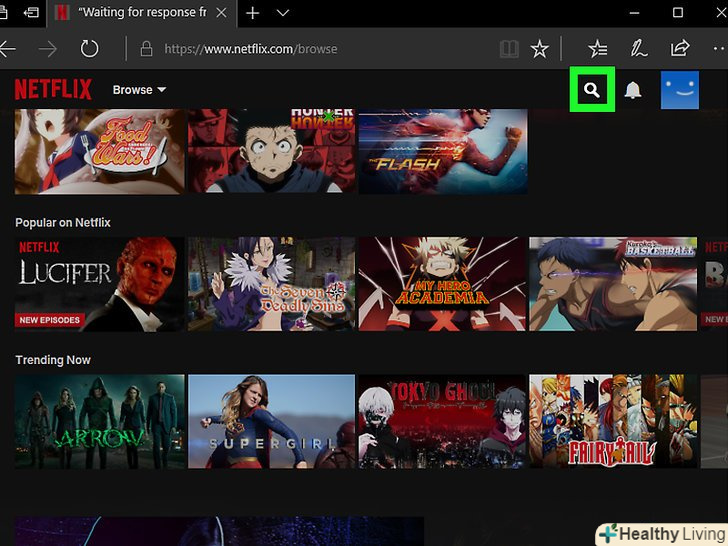Click the Netflix search magnifier icon
The height and width of the screenshot is (546, 728).
click(592, 90)
